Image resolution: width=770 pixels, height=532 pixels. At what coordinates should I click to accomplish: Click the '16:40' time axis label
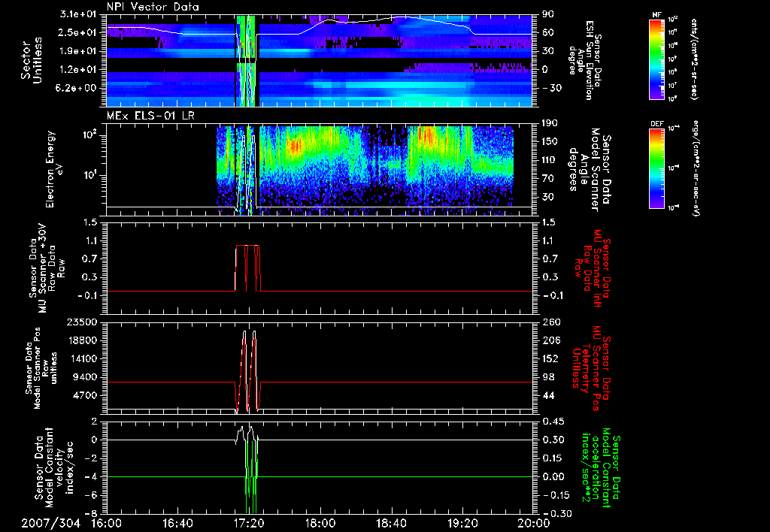tap(177, 523)
